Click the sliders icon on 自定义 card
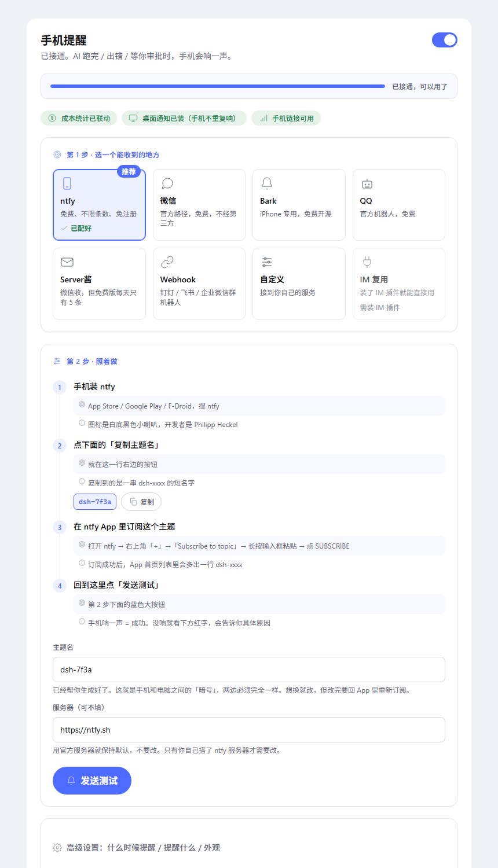Viewport: 498px width, 868px height. click(x=267, y=262)
